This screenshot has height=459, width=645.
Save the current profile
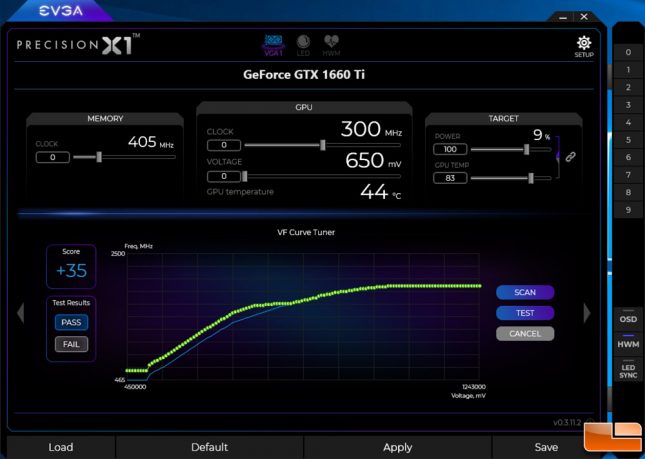click(x=546, y=447)
